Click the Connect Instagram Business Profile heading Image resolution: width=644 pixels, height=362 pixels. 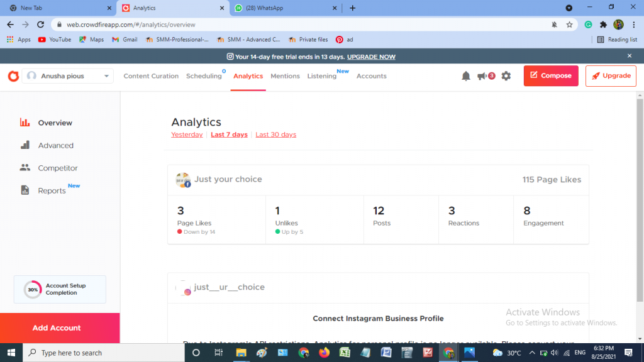coord(378,319)
